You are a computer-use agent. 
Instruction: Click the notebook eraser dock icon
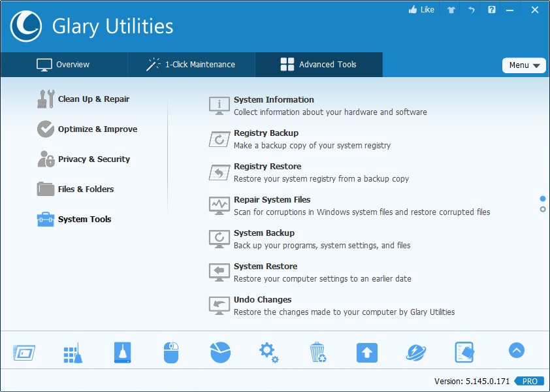(464, 352)
